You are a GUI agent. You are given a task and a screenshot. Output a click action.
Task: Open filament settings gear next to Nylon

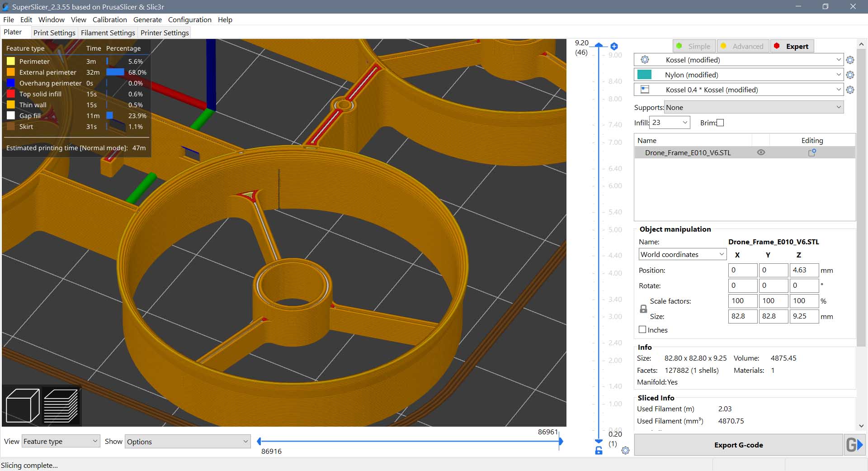point(850,75)
